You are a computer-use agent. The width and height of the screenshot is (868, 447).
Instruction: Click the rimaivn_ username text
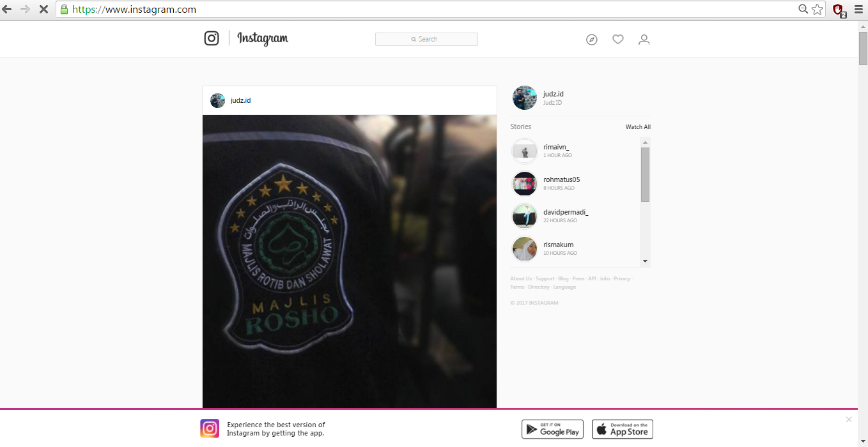[556, 148]
